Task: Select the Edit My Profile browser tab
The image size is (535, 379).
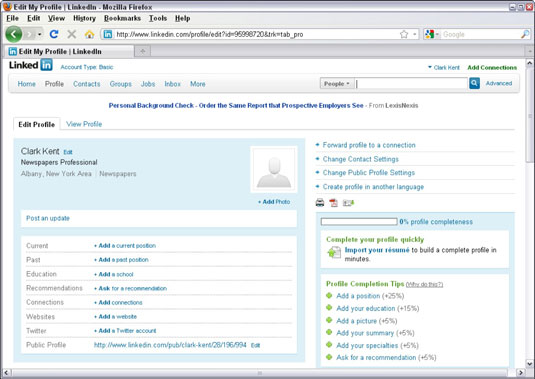Action: point(70,51)
